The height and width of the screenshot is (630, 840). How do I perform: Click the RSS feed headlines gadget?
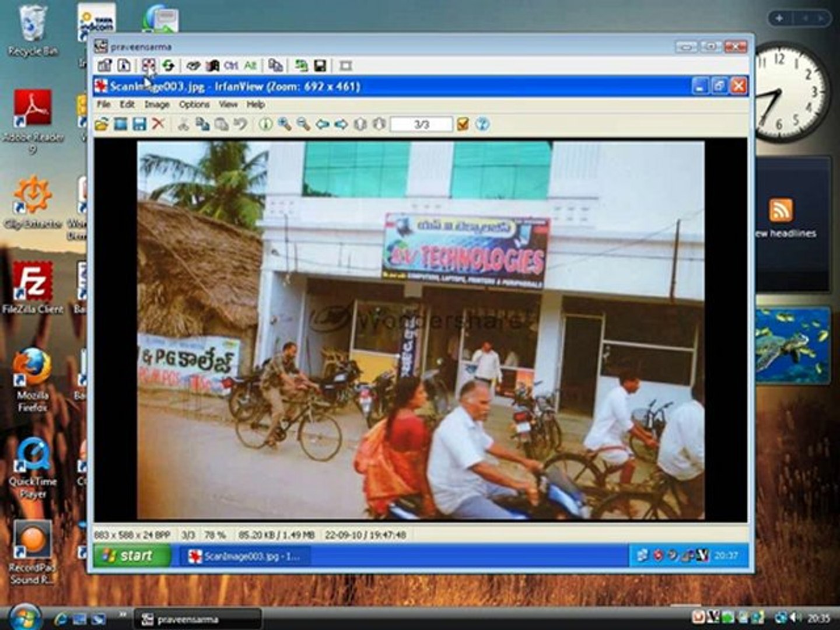[x=792, y=225]
